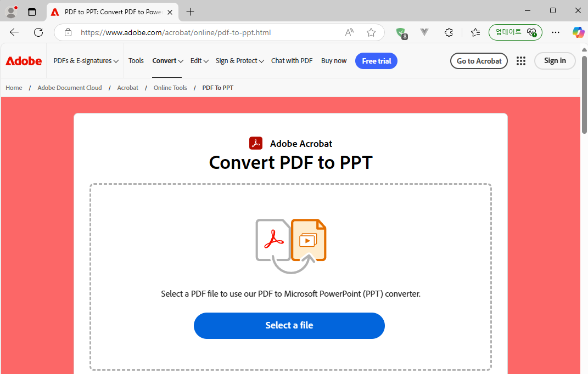Click the red Adobe Acrobat logo icon
This screenshot has height=374, width=588.
click(x=256, y=143)
